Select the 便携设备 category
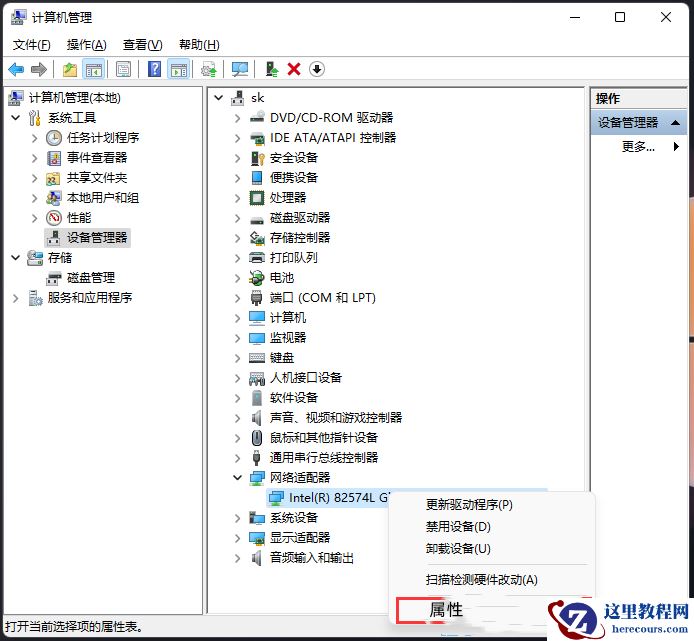The image size is (694, 641). click(x=294, y=178)
